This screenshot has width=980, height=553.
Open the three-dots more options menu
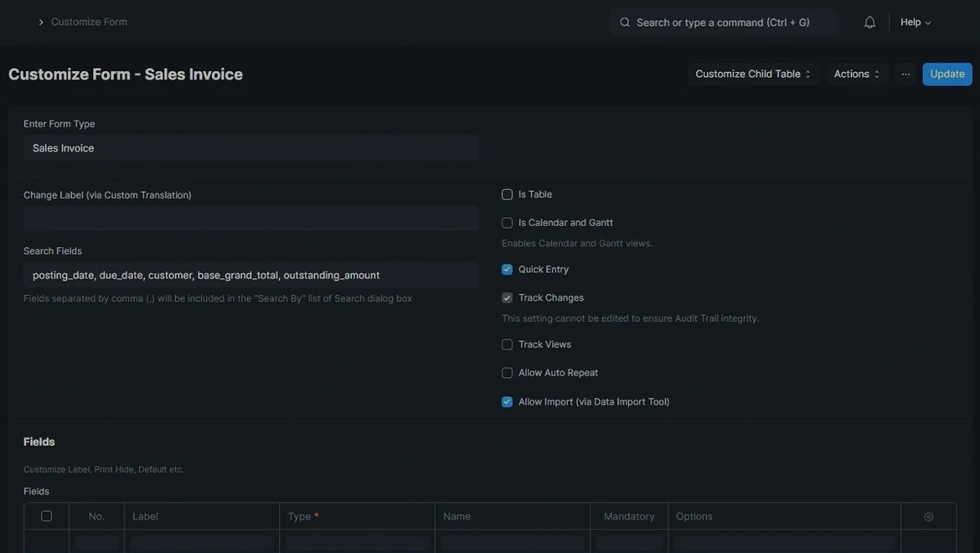click(905, 75)
